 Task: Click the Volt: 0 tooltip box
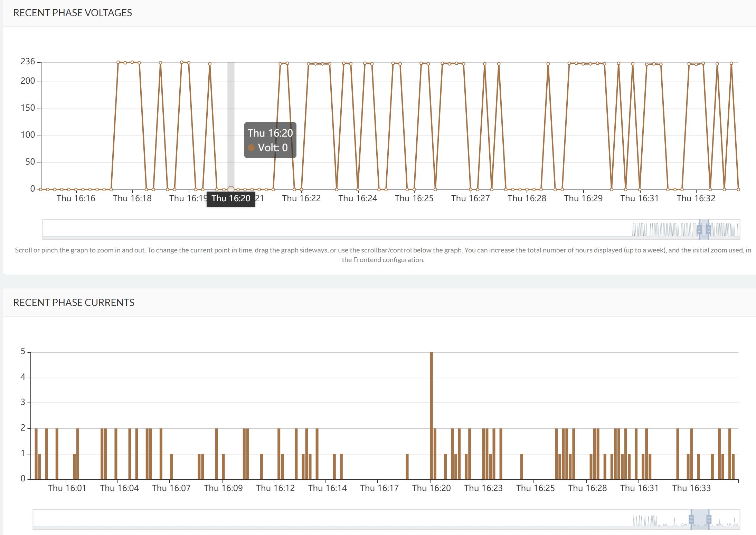(x=270, y=140)
